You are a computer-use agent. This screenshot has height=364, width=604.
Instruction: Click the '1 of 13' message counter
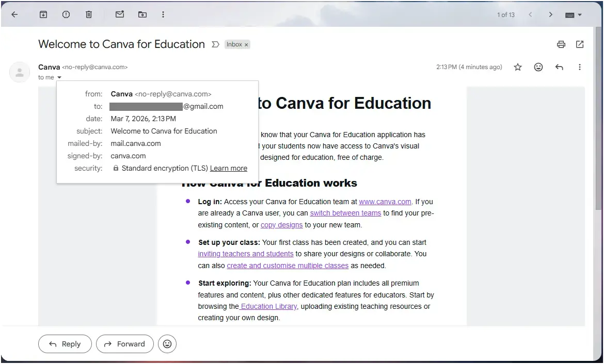point(506,14)
